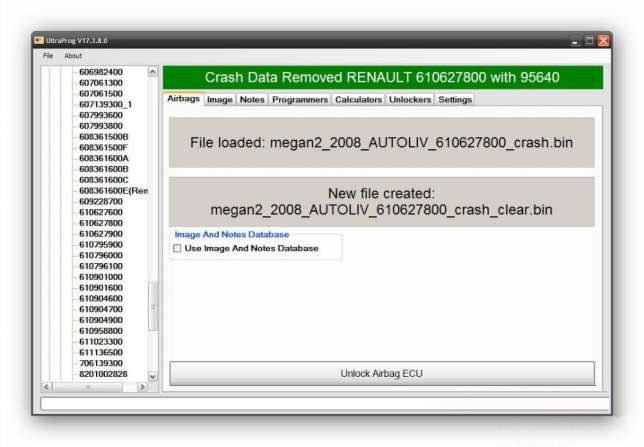644x447 pixels.
Task: Open the Programmers tab
Action: pyautogui.click(x=299, y=100)
